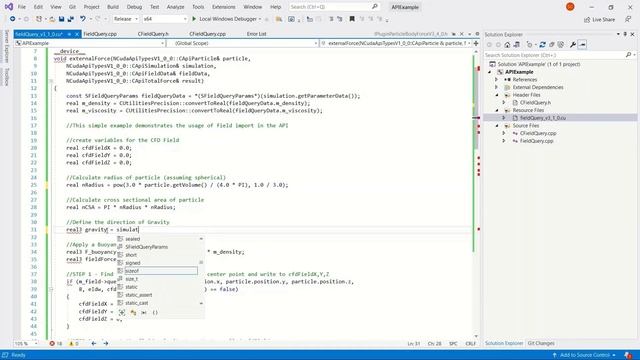Viewport: 640px width, 360px height.
Task: Switch to the CFieldQuery.h tab
Action: (153, 34)
